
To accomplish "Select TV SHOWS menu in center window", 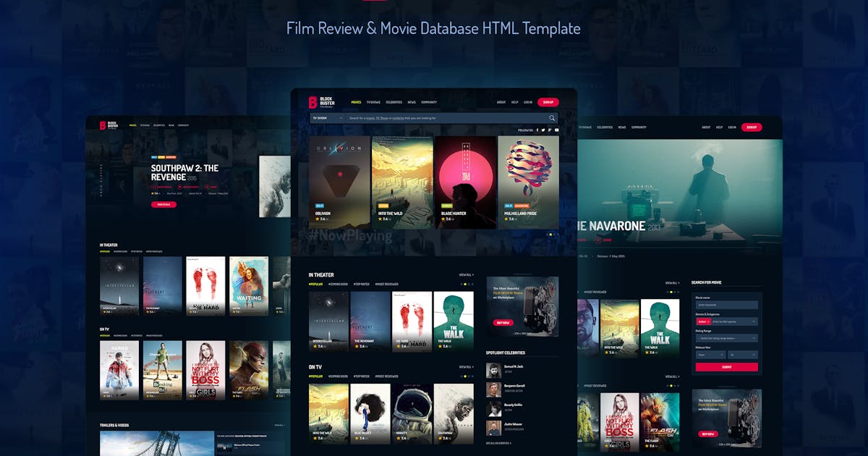I will point(373,102).
